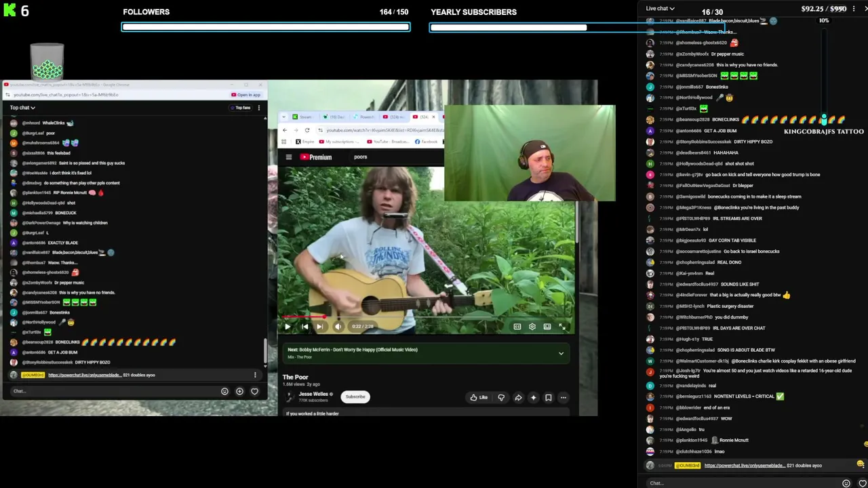
Task: Open the right Live chat three-dot menu
Action: 854,8
